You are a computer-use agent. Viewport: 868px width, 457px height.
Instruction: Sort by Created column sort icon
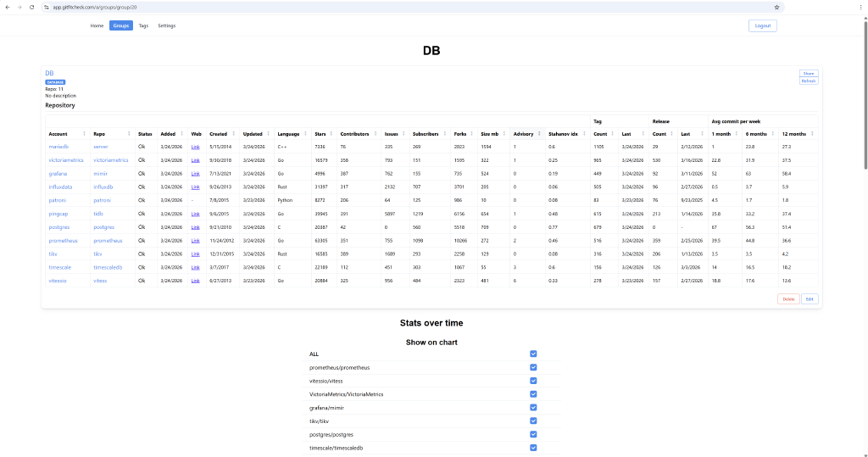(234, 134)
